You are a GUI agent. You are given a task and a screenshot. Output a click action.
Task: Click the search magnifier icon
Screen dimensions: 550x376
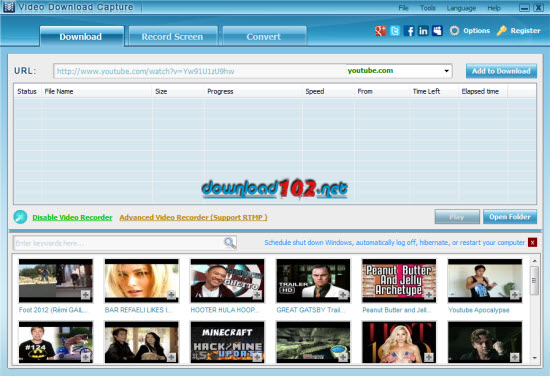(x=230, y=242)
